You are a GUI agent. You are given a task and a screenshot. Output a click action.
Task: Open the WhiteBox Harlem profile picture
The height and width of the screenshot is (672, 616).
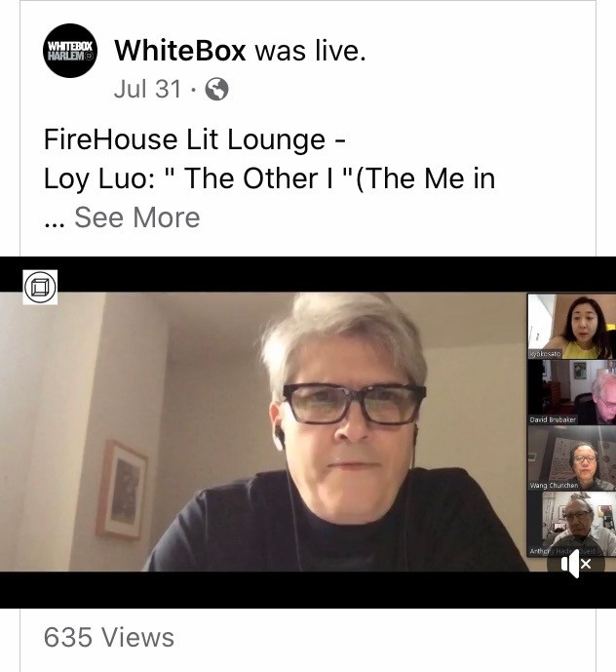70,51
